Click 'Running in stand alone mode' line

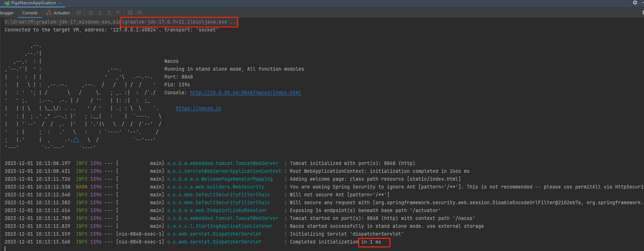(x=234, y=69)
